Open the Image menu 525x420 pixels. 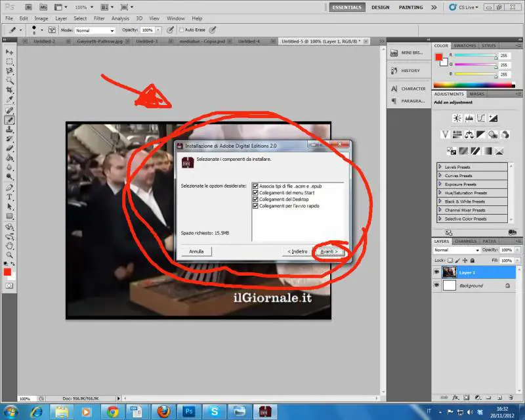[41, 18]
